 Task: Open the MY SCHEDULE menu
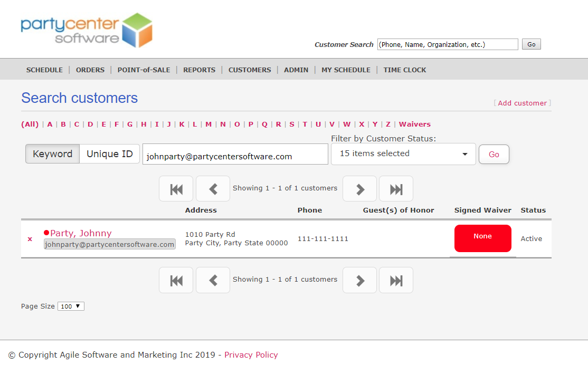click(x=346, y=70)
